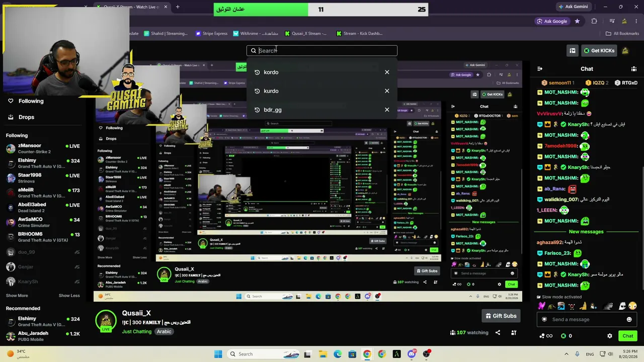The width and height of the screenshot is (644, 362).
Task: Open the Kick profile avatar menu
Action: (625, 50)
